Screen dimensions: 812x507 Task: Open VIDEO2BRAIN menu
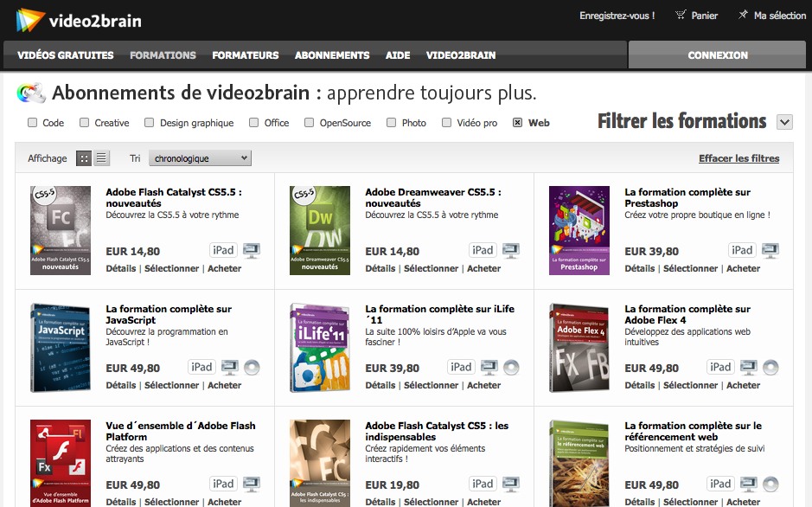coord(461,55)
